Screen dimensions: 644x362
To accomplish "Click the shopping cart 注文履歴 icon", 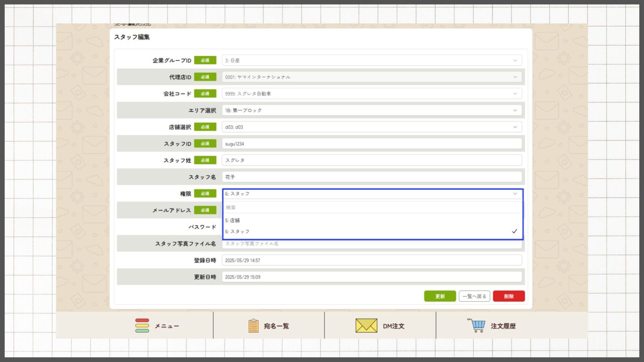I will click(477, 325).
